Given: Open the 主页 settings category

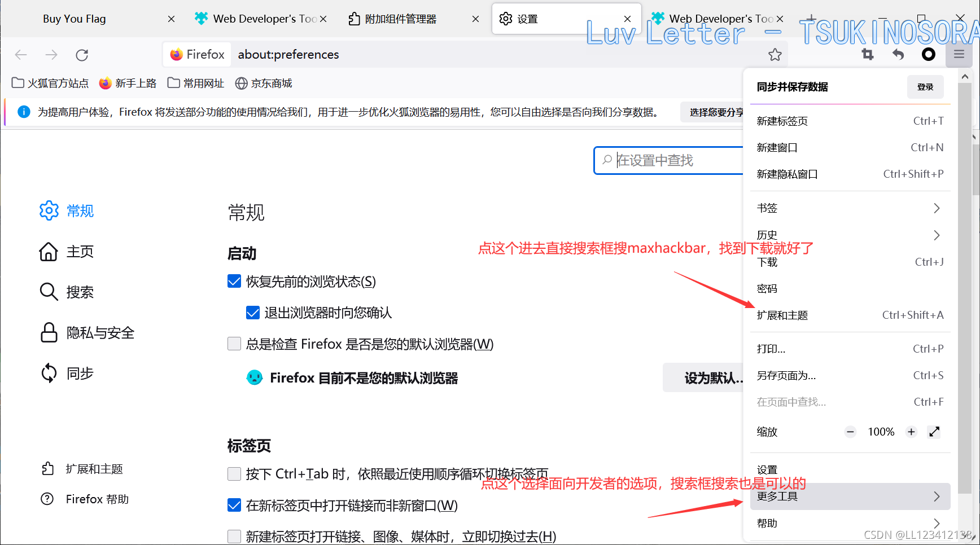Looking at the screenshot, I should [x=66, y=252].
